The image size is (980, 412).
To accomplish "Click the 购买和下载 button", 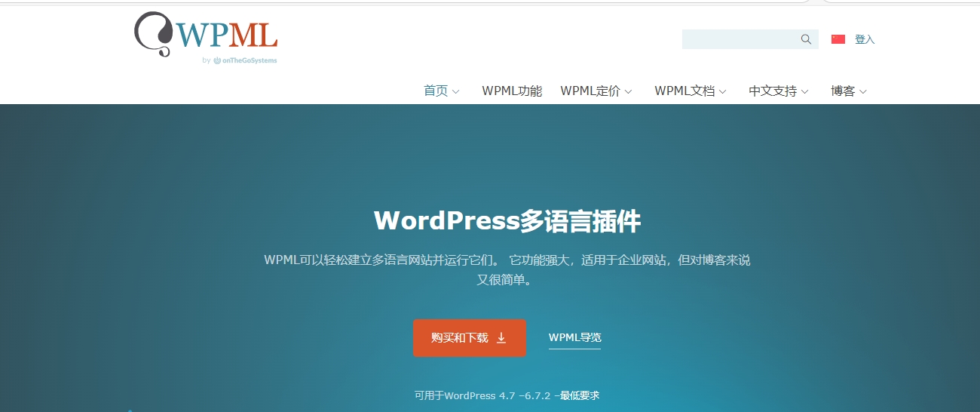I will (469, 338).
